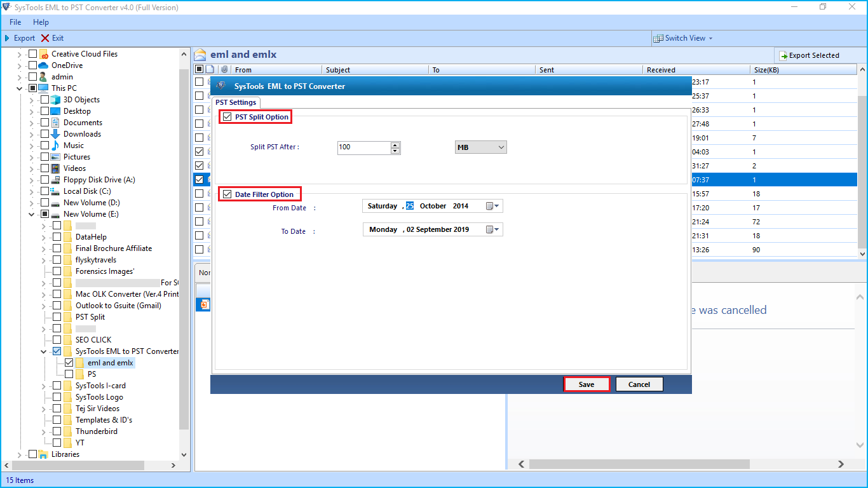Open the File menu
This screenshot has height=488, width=868.
click(15, 22)
